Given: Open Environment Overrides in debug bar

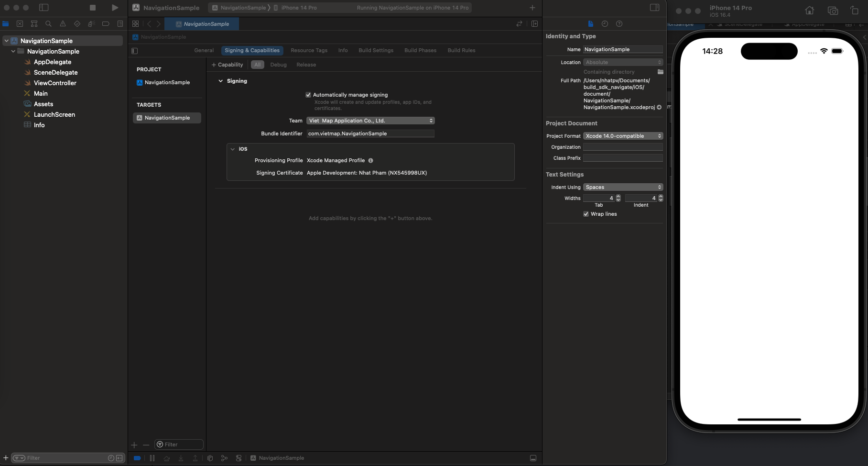Looking at the screenshot, I should [x=239, y=458].
